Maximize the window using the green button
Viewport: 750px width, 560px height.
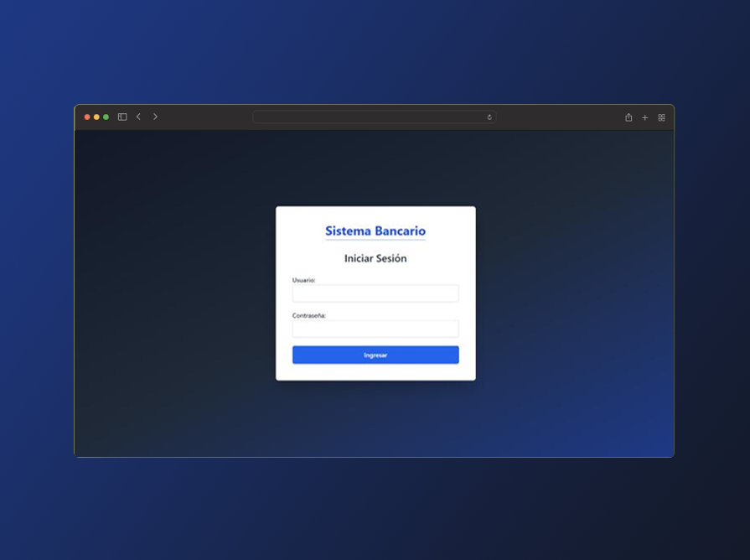tap(106, 117)
